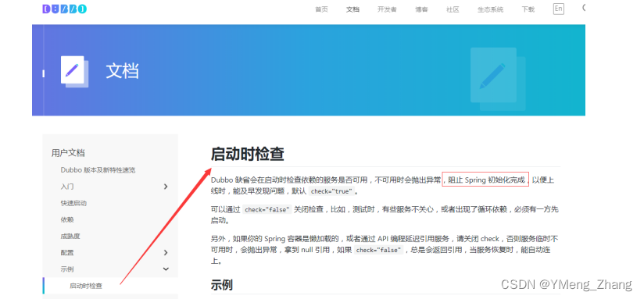Screen dimensions: 644x299
Task: Open the 博客 nav item
Action: tap(421, 9)
